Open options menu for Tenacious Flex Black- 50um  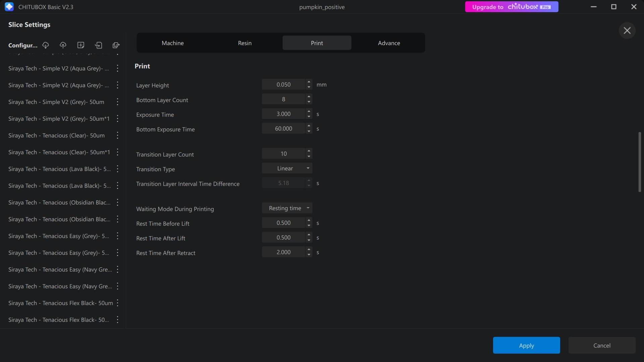pos(117,303)
